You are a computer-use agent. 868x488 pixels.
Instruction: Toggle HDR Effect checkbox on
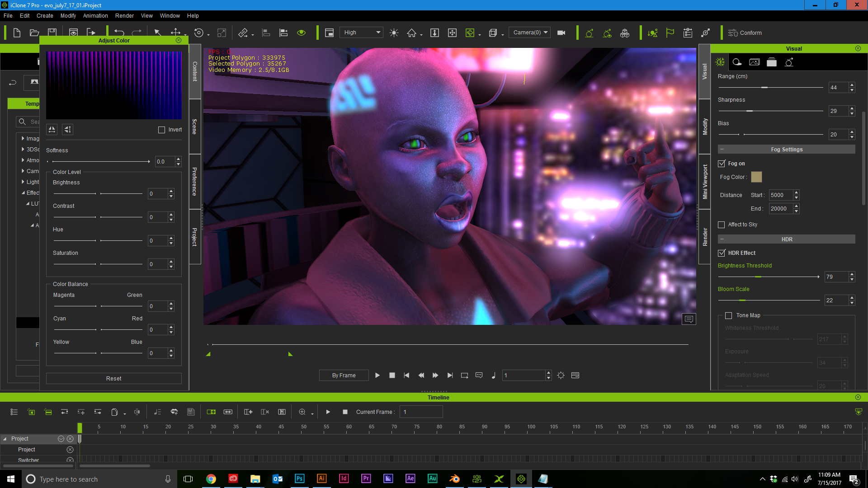point(722,253)
